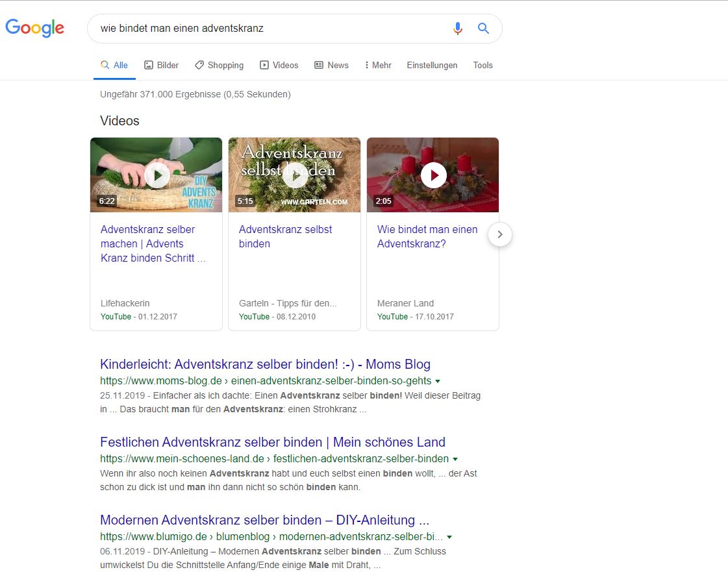Screen dimensions: 728x583
Task: Click the Google logo
Action: click(34, 28)
